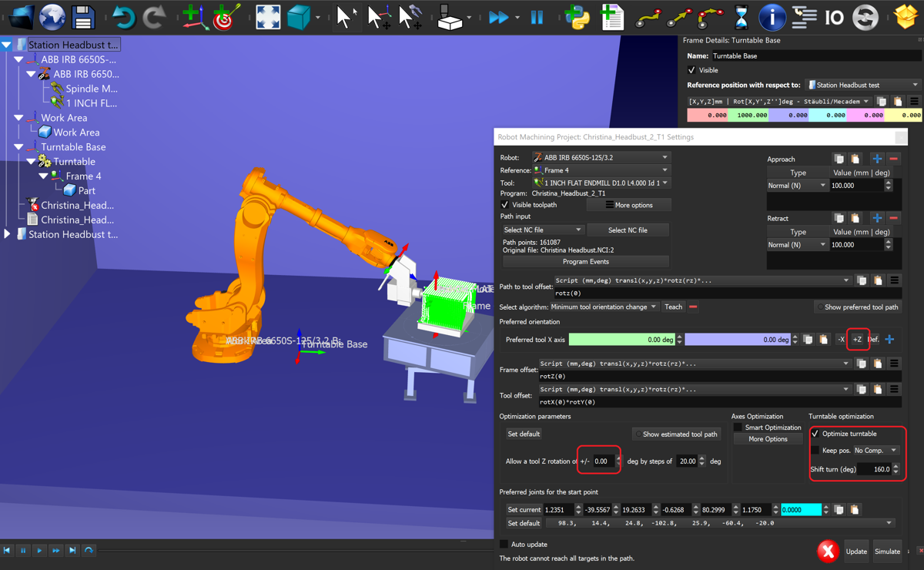This screenshot has width=924, height=570.
Task: Collapse the Turntable Base tree node
Action: [19, 147]
